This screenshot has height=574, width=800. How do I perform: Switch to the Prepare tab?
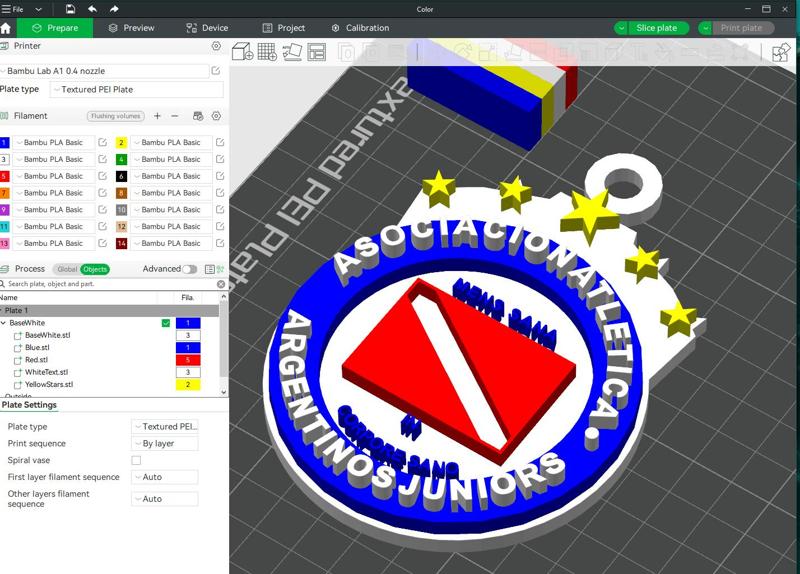(x=55, y=28)
